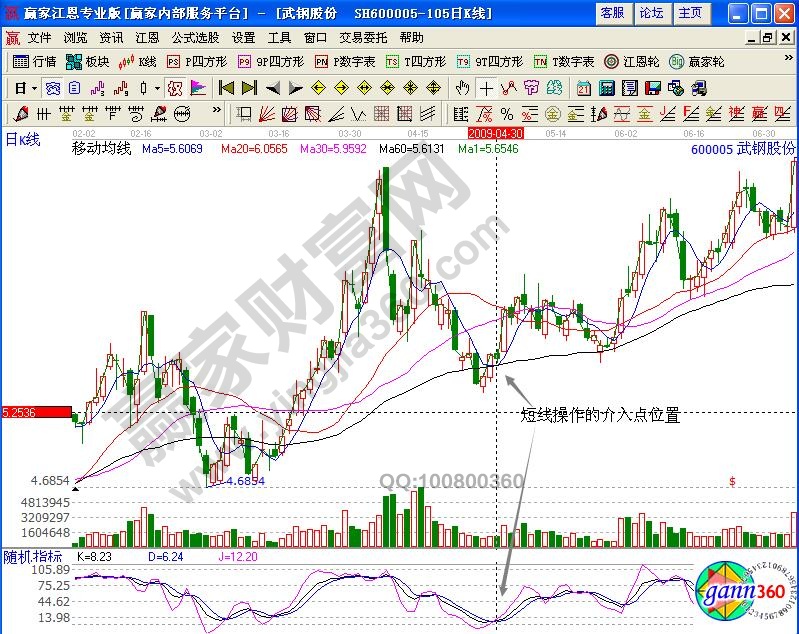The height and width of the screenshot is (634, 799).
Task: Open the 板块 sector panel
Action: click(87, 62)
